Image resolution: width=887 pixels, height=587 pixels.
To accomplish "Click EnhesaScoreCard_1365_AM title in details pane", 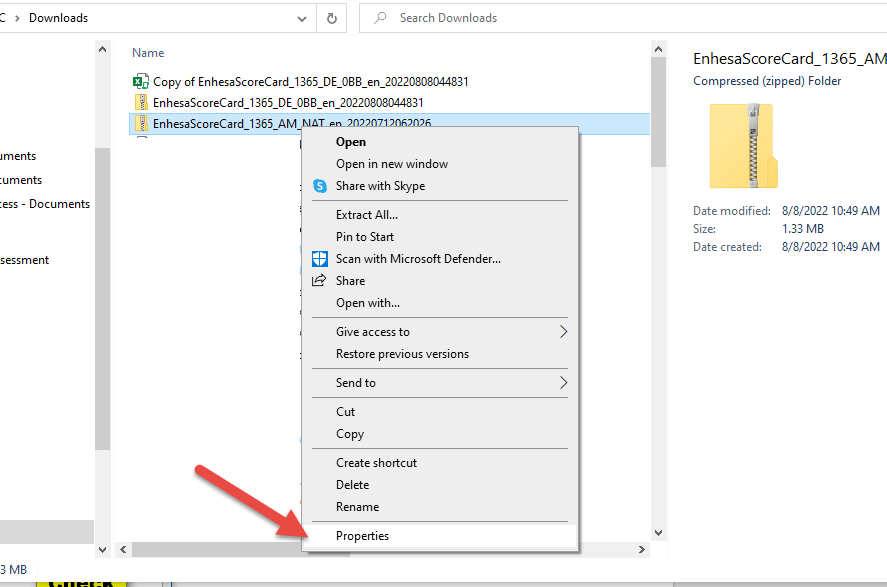I will tap(790, 59).
